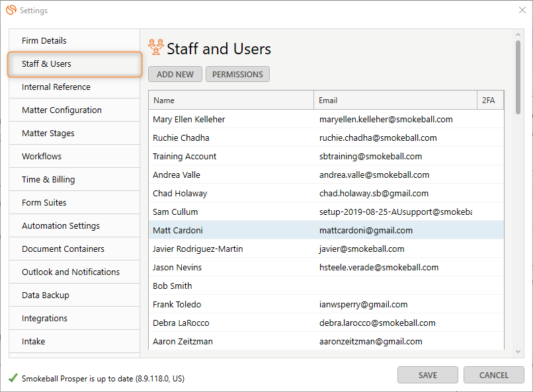Select the Debra LaRocco row
The height and width of the screenshot is (392, 533).
tap(326, 323)
